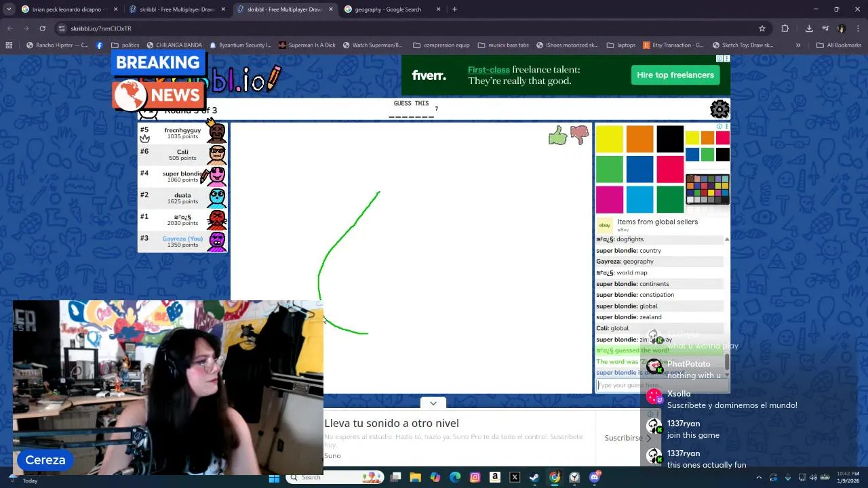Pick the large yellow color swatch
Viewport: 868px width, 488px height.
[609, 139]
